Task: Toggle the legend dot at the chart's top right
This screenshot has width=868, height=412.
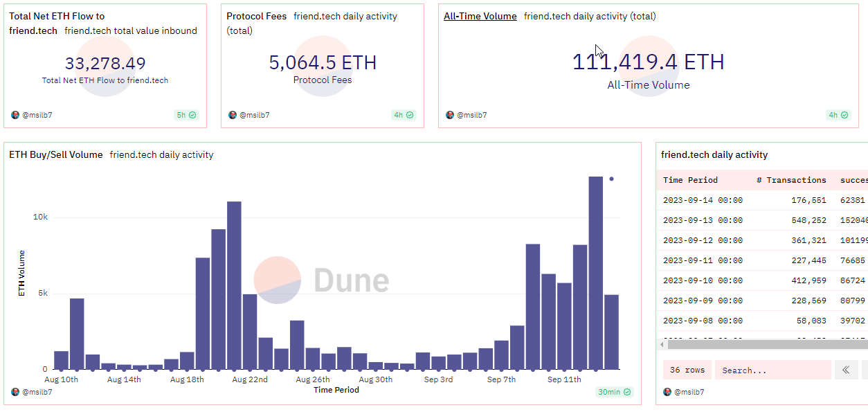Action: pyautogui.click(x=611, y=179)
